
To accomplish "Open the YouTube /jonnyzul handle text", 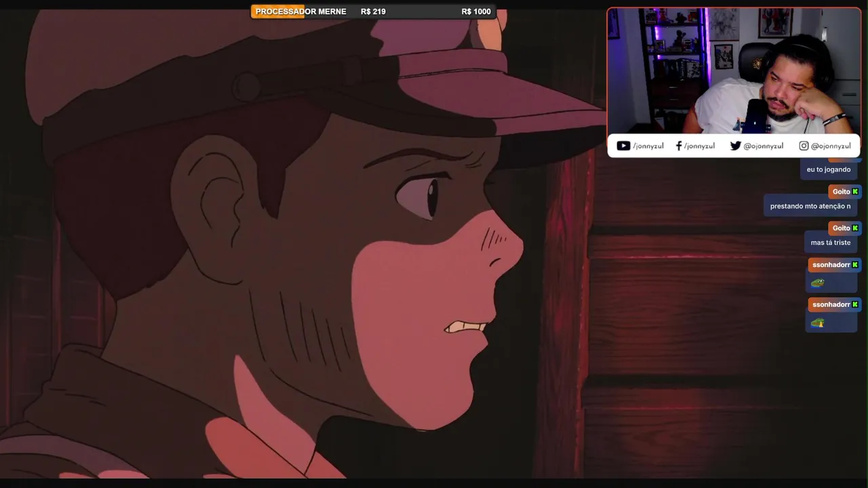I will click(648, 146).
